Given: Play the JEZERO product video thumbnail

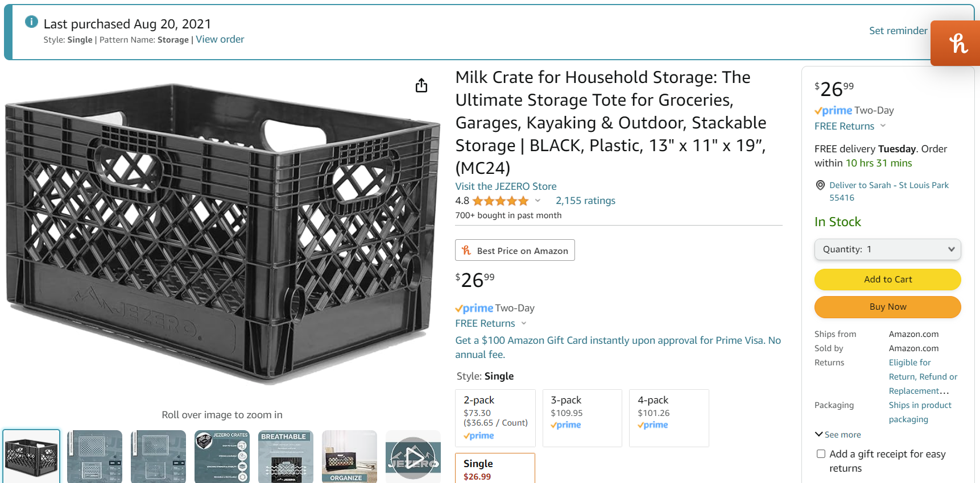Looking at the screenshot, I should (413, 457).
